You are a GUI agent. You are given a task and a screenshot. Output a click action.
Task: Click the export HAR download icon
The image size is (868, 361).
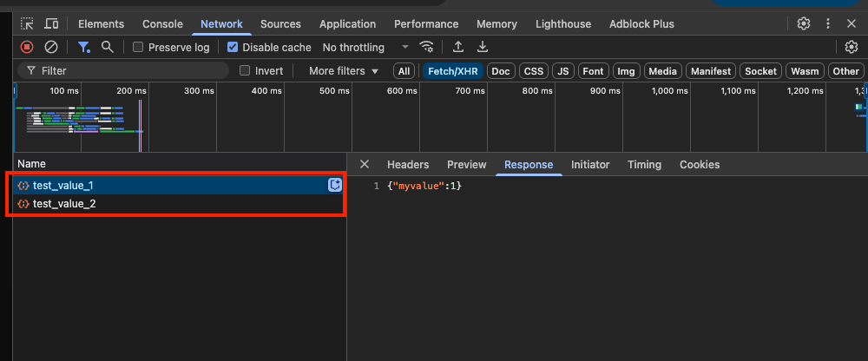coord(483,47)
